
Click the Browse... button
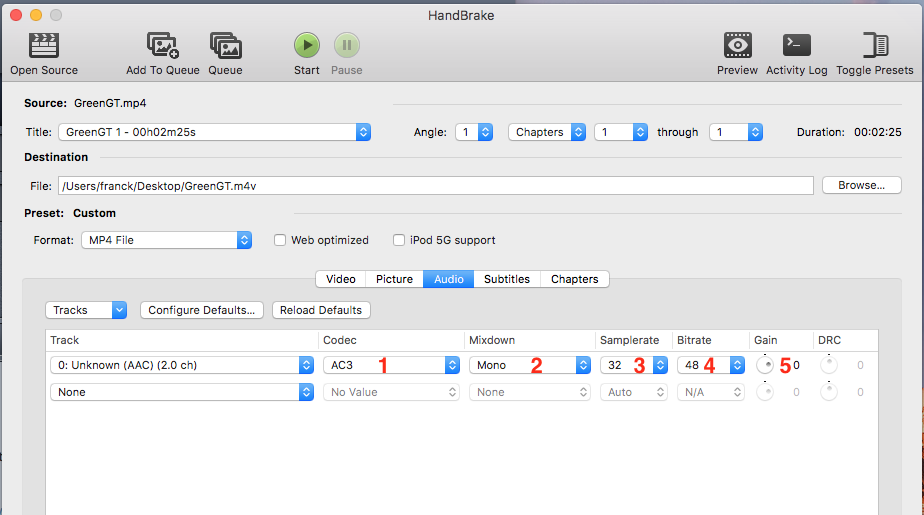coord(862,185)
